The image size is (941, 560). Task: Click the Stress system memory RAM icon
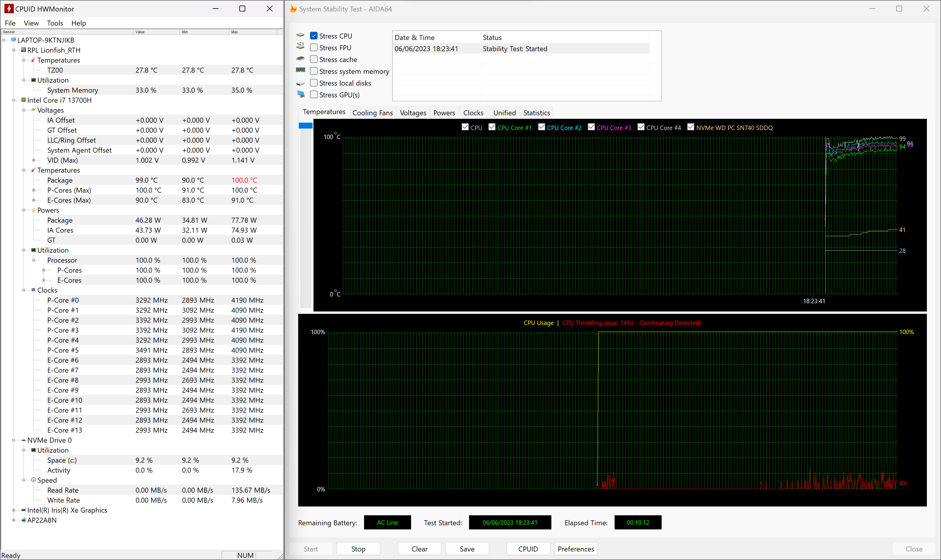[300, 70]
